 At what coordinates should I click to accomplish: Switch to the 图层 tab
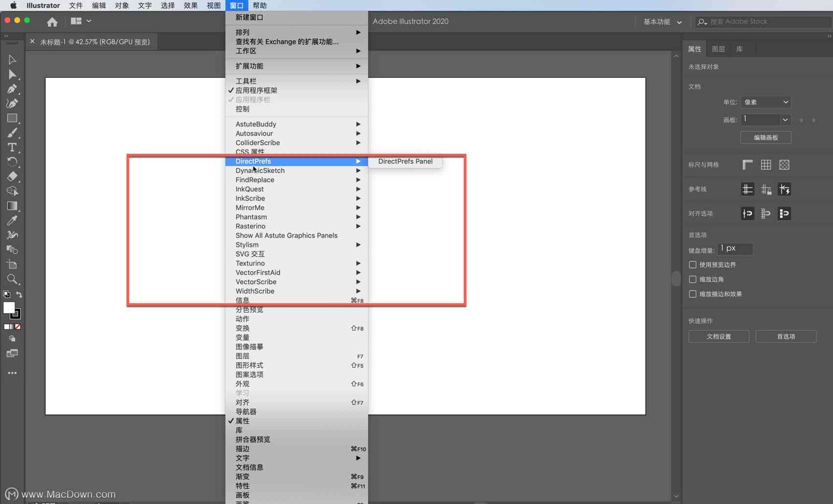(719, 49)
